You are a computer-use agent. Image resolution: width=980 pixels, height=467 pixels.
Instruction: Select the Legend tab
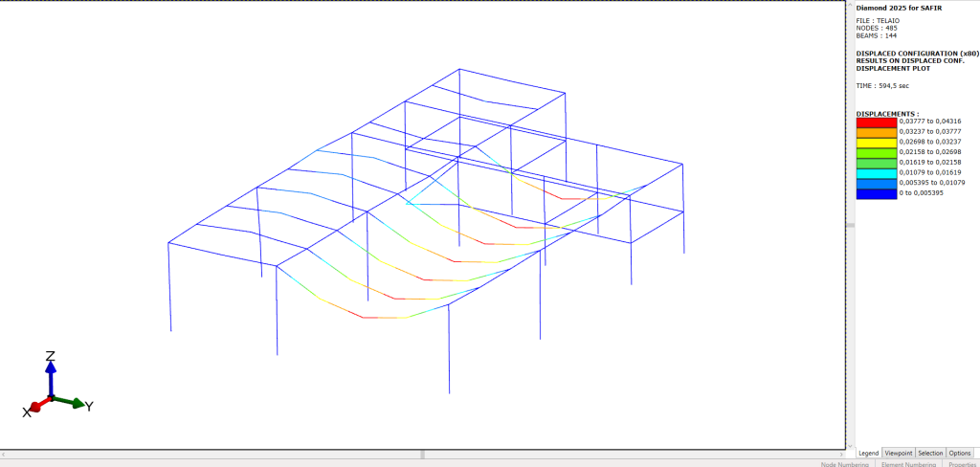[869, 453]
